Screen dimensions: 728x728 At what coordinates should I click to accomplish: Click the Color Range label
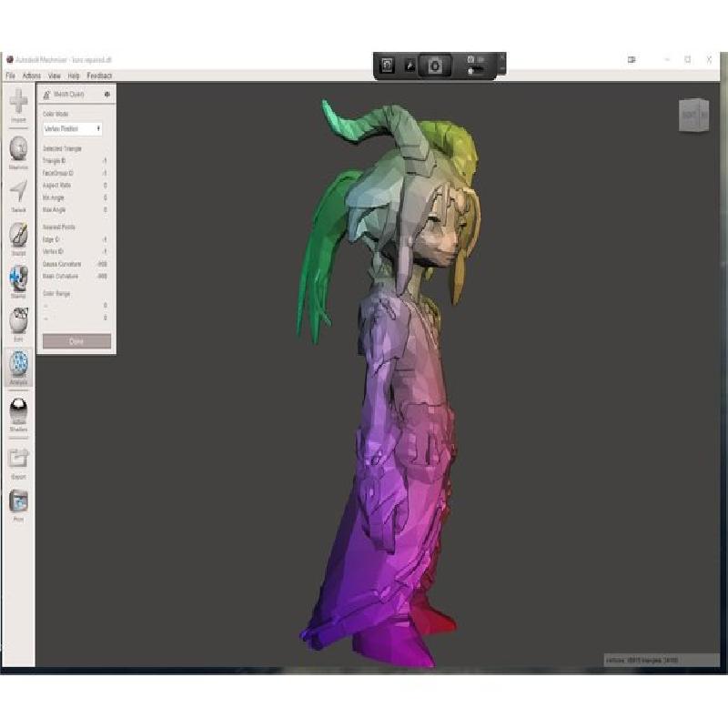[x=56, y=293]
